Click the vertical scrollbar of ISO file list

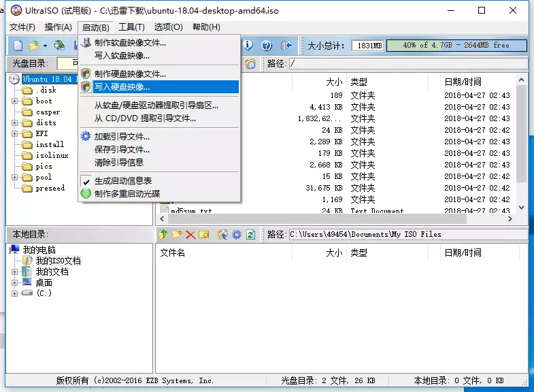521,133
